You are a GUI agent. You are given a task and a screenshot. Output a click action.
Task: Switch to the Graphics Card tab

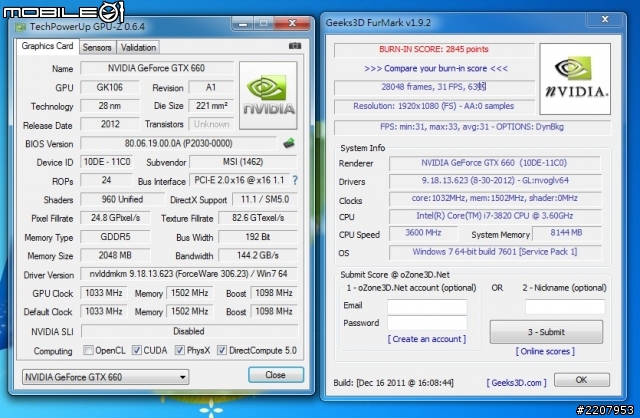click(x=47, y=46)
